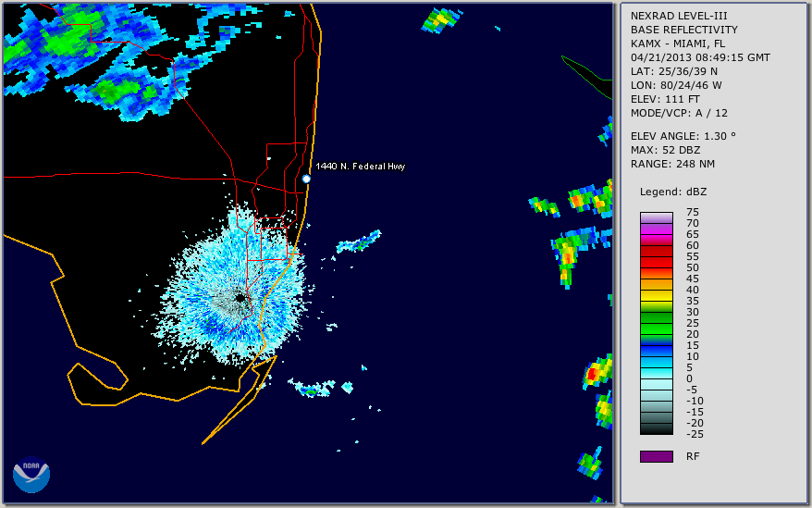Screen dimensions: 812x508
Task: Select the 'MAX: 52 DBZ' line
Action: (x=665, y=150)
